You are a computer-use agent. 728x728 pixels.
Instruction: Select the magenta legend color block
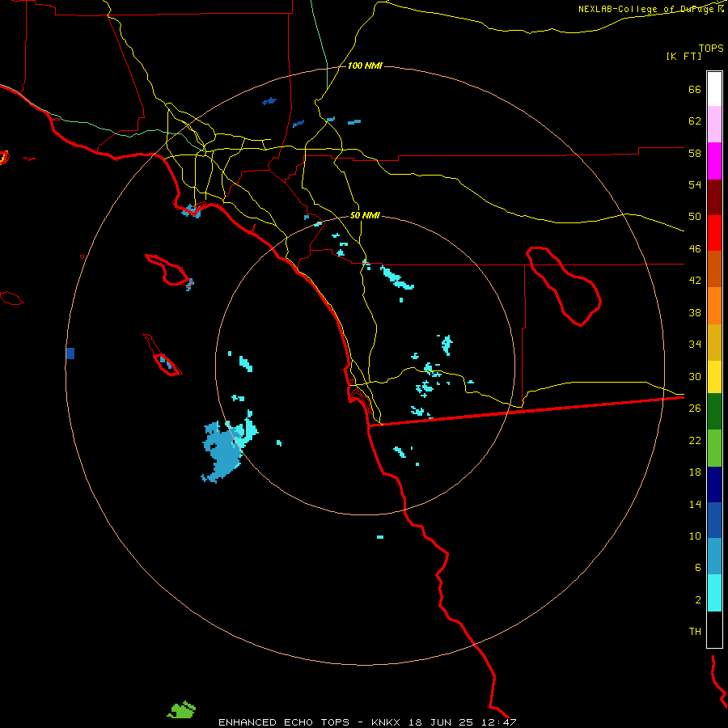(714, 161)
